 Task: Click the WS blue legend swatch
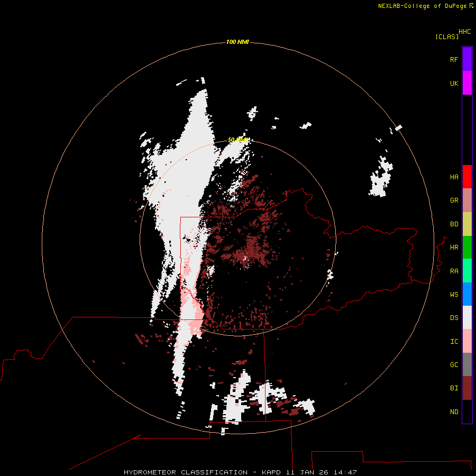tap(467, 294)
